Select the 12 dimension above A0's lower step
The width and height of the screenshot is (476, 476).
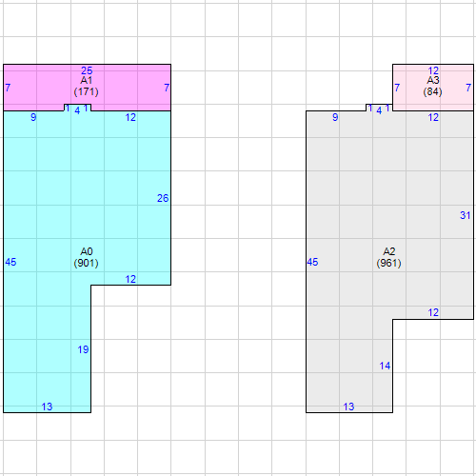tap(130, 279)
